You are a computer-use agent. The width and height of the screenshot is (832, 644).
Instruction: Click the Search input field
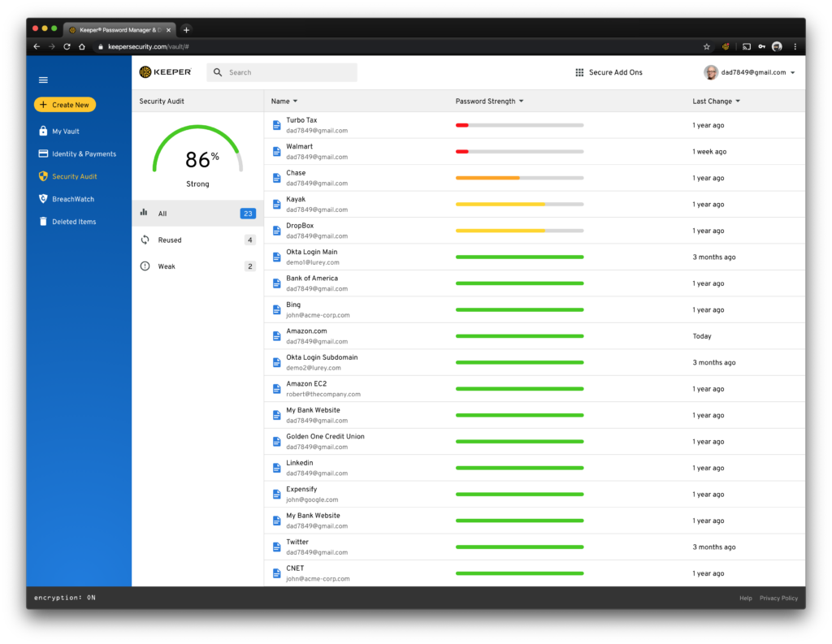point(282,72)
